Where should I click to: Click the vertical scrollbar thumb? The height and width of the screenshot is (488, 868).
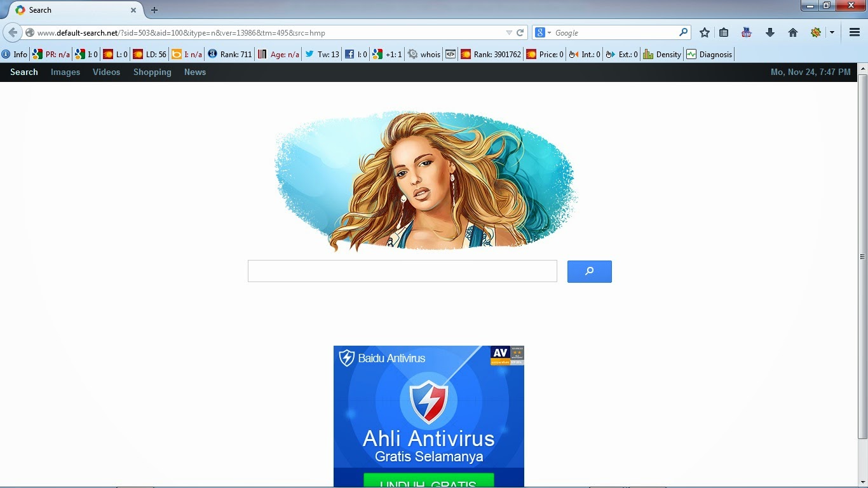pos(862,257)
